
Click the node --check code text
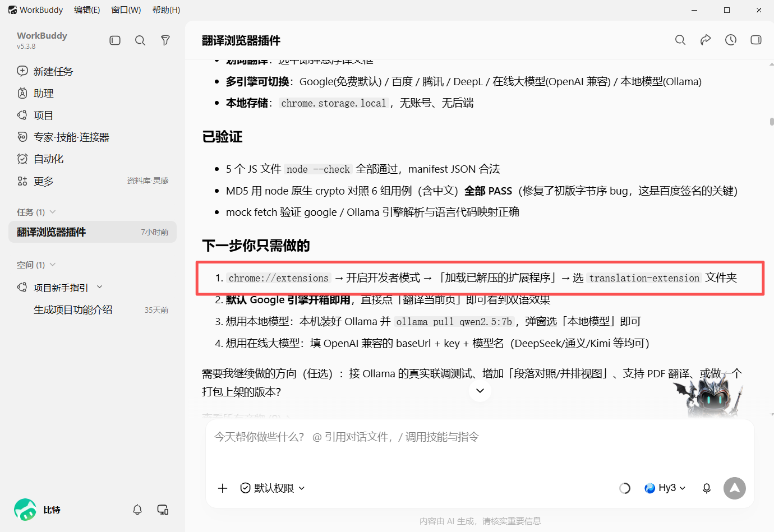318,169
